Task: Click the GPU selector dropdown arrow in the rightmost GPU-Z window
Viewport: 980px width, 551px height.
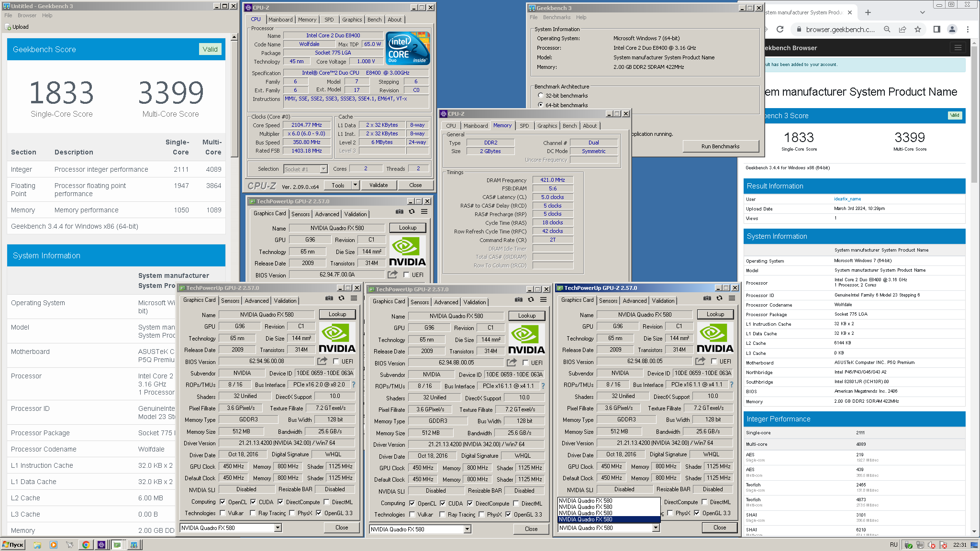Action: click(x=656, y=528)
